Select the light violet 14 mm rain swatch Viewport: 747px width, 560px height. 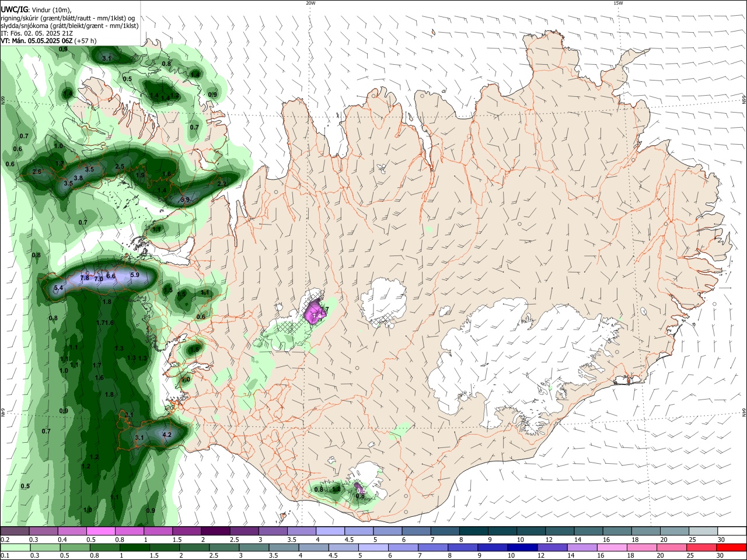[x=582, y=547]
